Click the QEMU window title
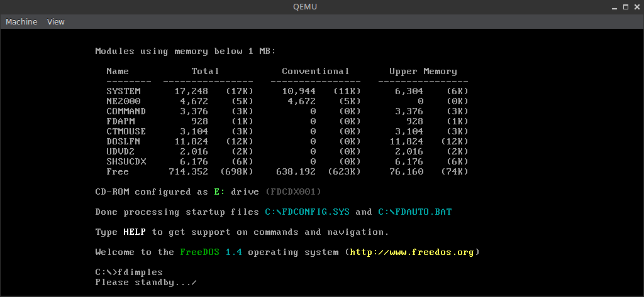Screen dimensions: 644x297 305,7
